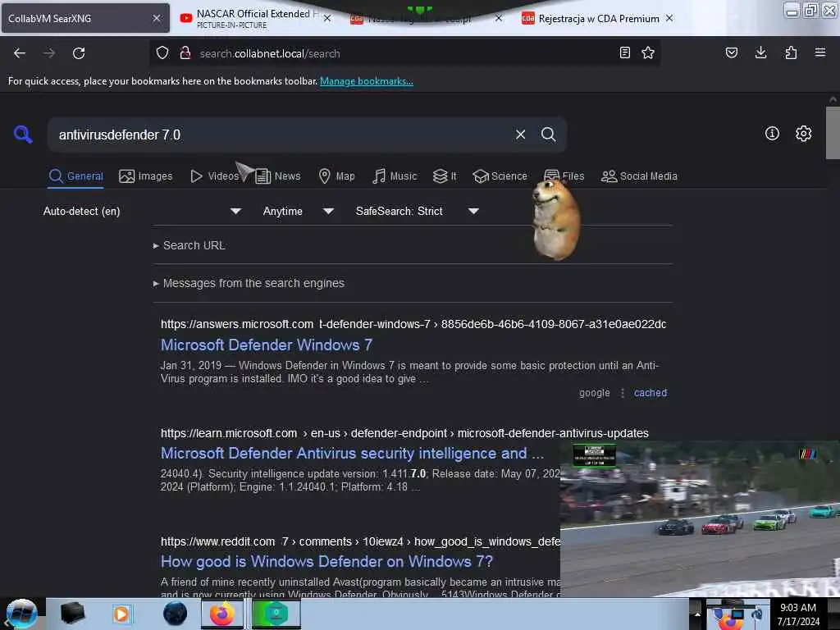Reload the page with the refresh icon
840x630 pixels.
pos(79,53)
